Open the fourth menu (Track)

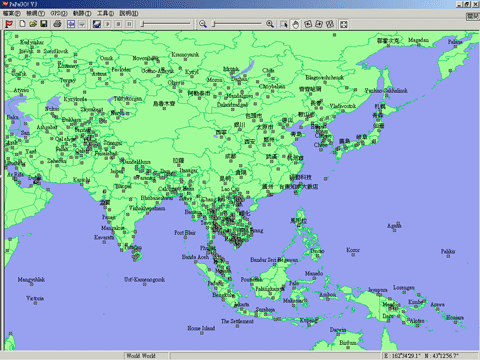pos(82,13)
